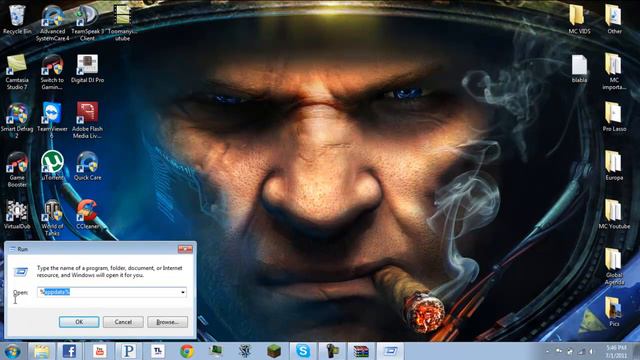Click OK in the Run dialog

[79, 322]
